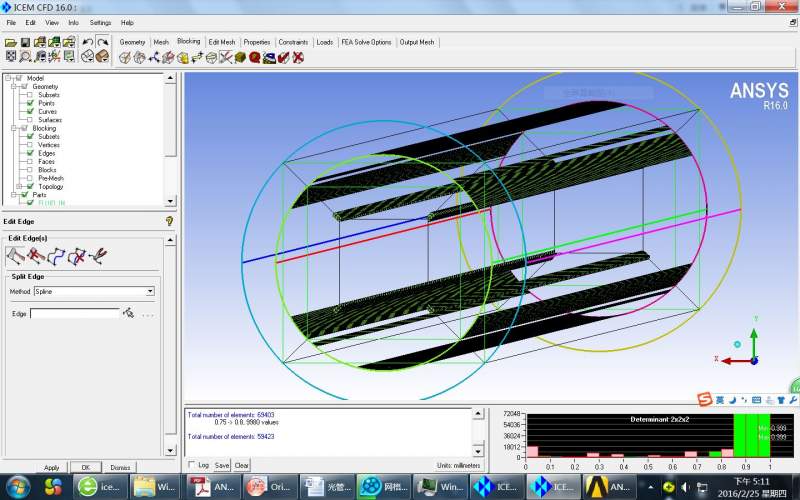Select the Create Block tool icon

tap(125, 58)
